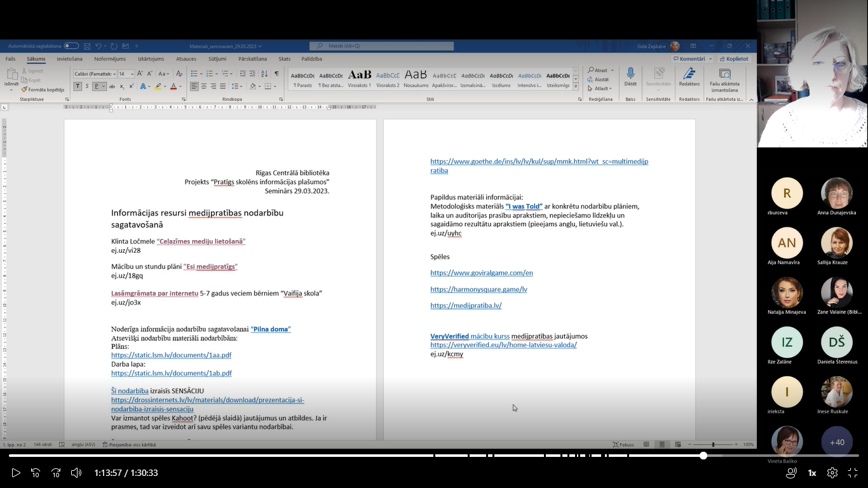Screen dimensions: 868x488
Task: Switch to the Ievietošana ribbon tab
Action: (69, 59)
